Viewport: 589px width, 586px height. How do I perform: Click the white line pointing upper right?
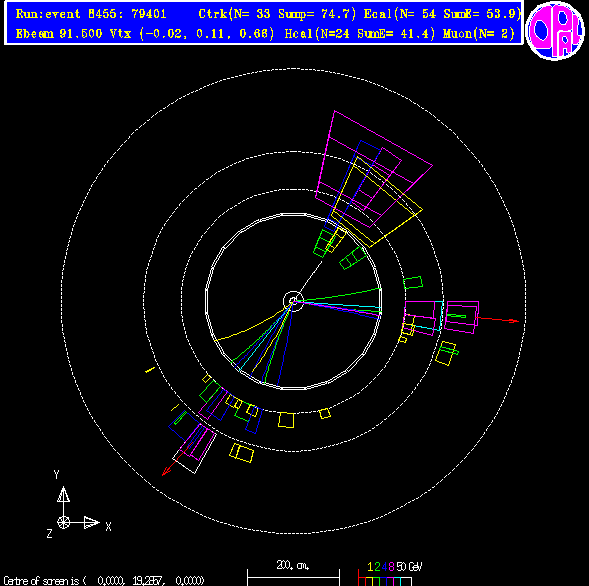click(x=309, y=279)
